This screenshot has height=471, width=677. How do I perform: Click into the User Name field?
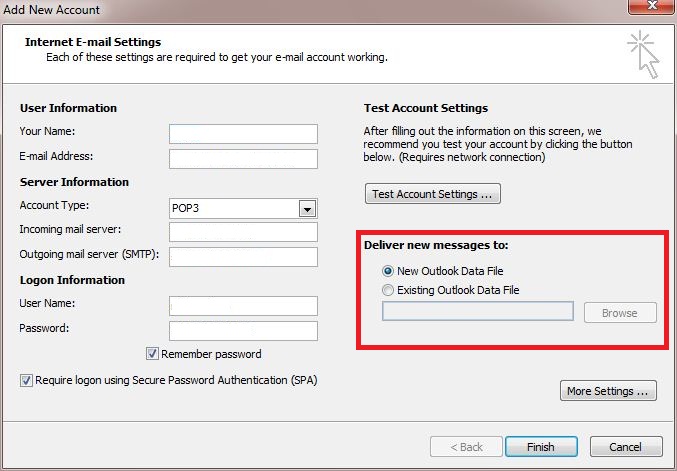(243, 306)
